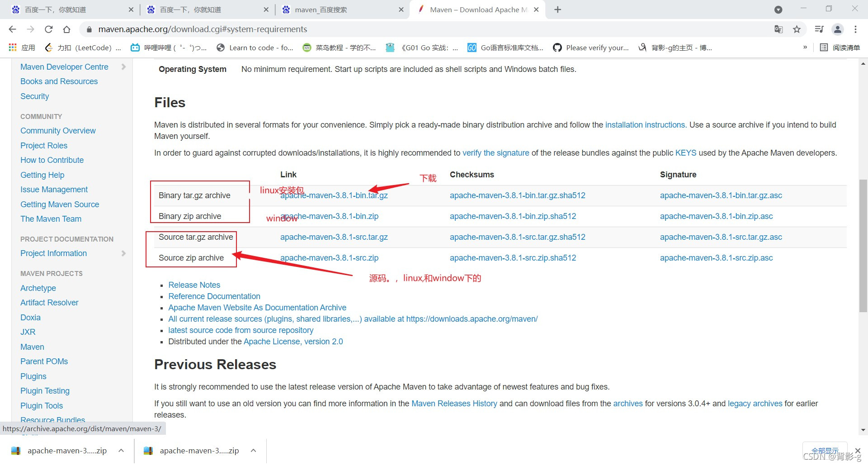Open options for second apache-maven zip download
The image size is (868, 466).
[x=253, y=451]
